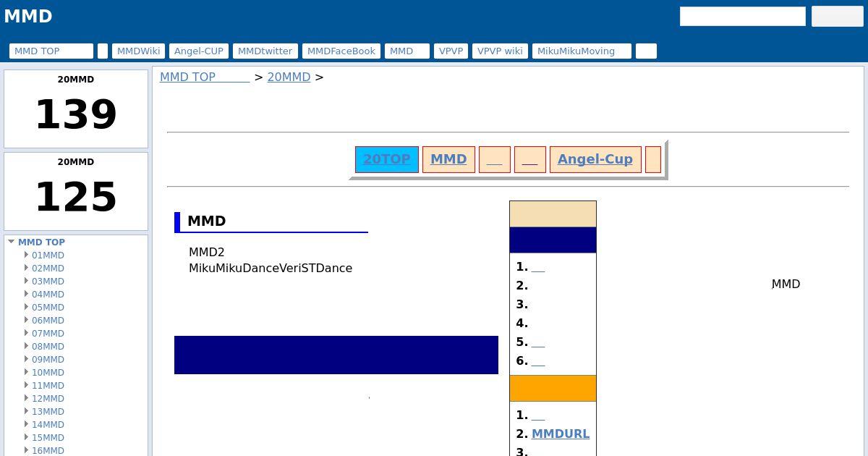Select the 20TOP tab button

[x=387, y=159]
